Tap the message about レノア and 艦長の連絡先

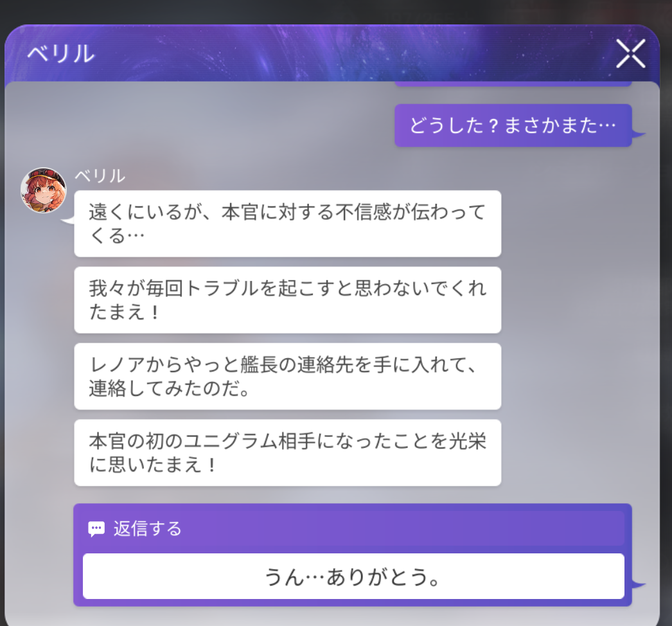coord(288,377)
